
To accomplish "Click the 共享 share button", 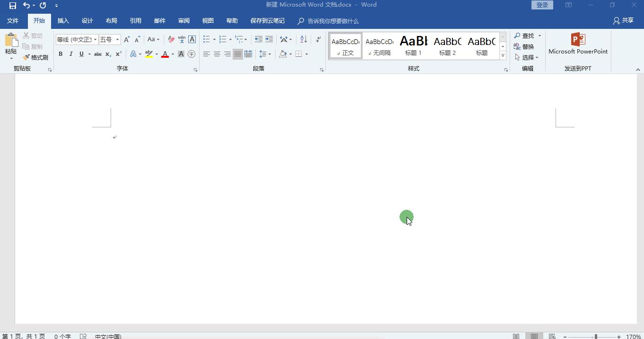I will (x=623, y=20).
